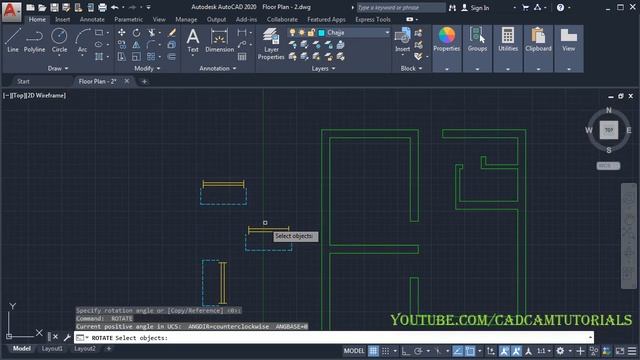This screenshot has width=640, height=360.
Task: Select the Polyline tool
Action: (x=34, y=40)
